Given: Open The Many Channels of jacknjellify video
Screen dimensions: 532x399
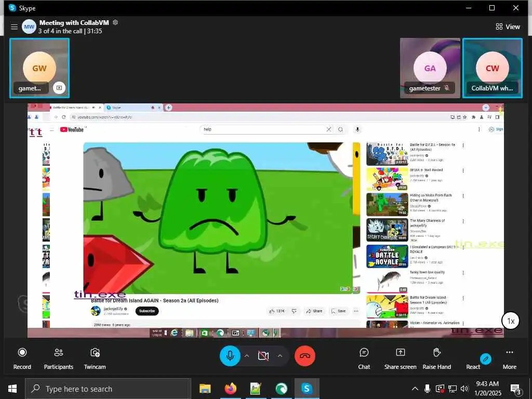Looking at the screenshot, I should coord(387,230).
